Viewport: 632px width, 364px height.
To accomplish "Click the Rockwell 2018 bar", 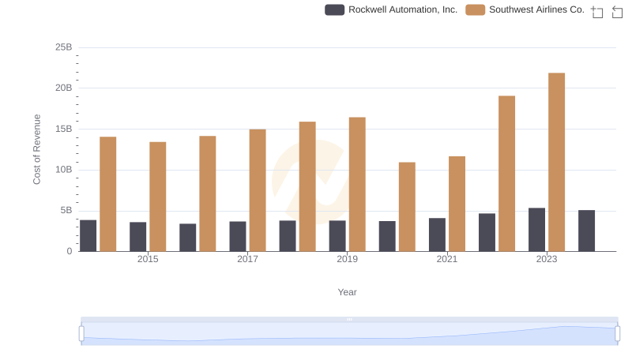I will pyautogui.click(x=288, y=236).
